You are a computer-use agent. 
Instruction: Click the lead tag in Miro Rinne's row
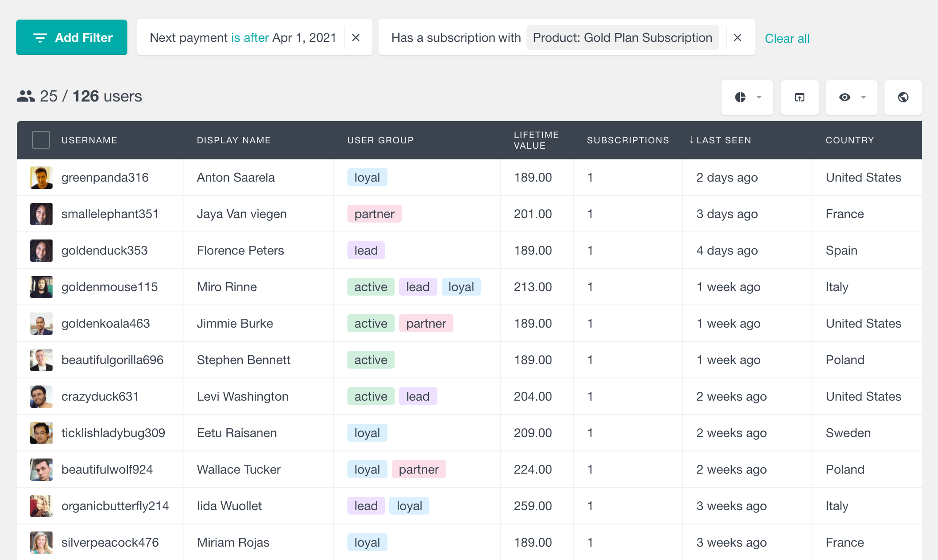pos(418,287)
